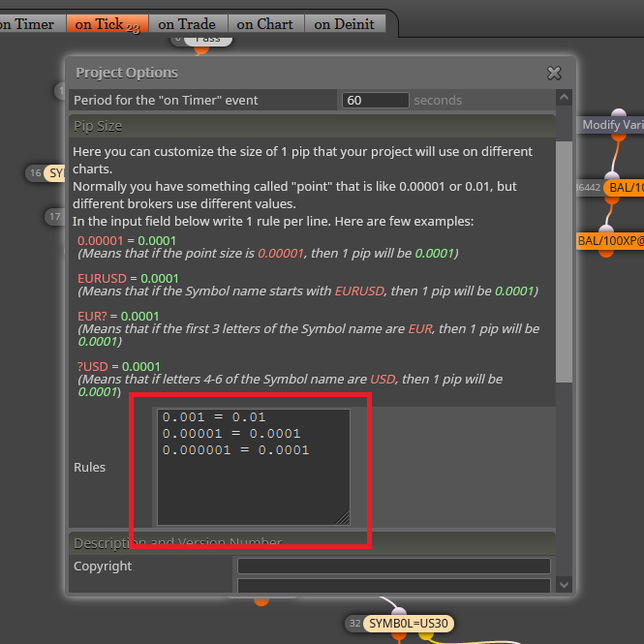The height and width of the screenshot is (644, 644).
Task: Click the orange output connector under SYMBOL=US30
Action: (x=398, y=637)
